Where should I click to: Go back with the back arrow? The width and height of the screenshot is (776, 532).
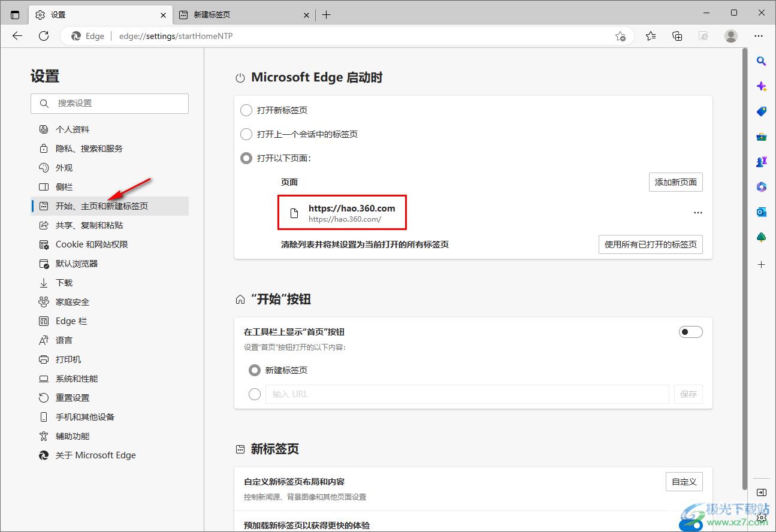(x=17, y=36)
